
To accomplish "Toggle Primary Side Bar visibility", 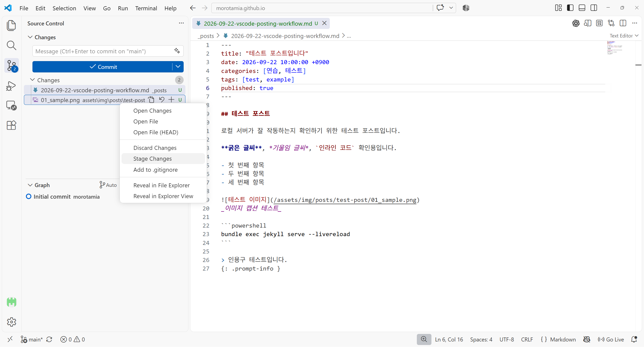I will (x=570, y=8).
